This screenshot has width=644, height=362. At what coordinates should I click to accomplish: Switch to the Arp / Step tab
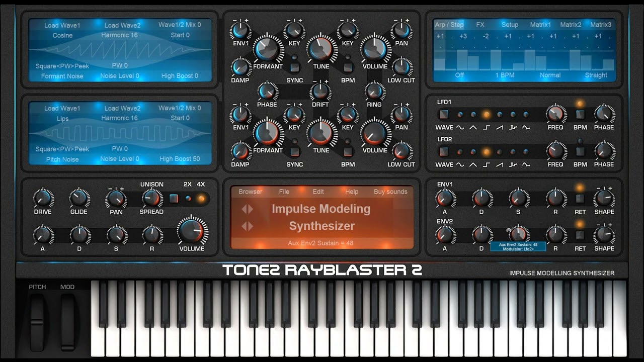click(449, 25)
